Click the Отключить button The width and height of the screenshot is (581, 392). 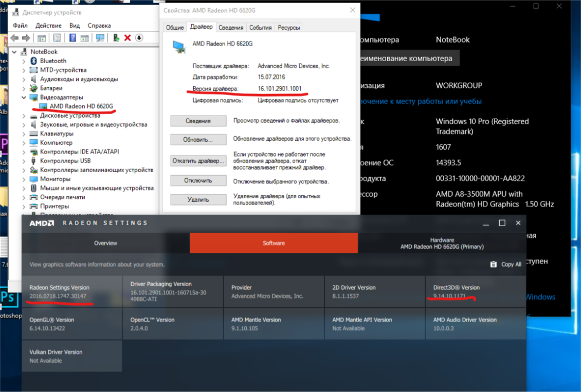coord(198,180)
